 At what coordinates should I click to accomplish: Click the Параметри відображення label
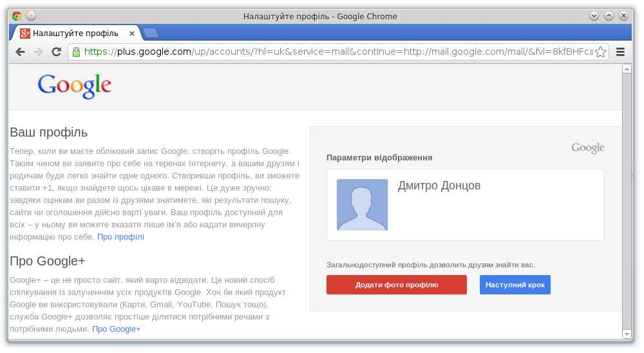[379, 158]
